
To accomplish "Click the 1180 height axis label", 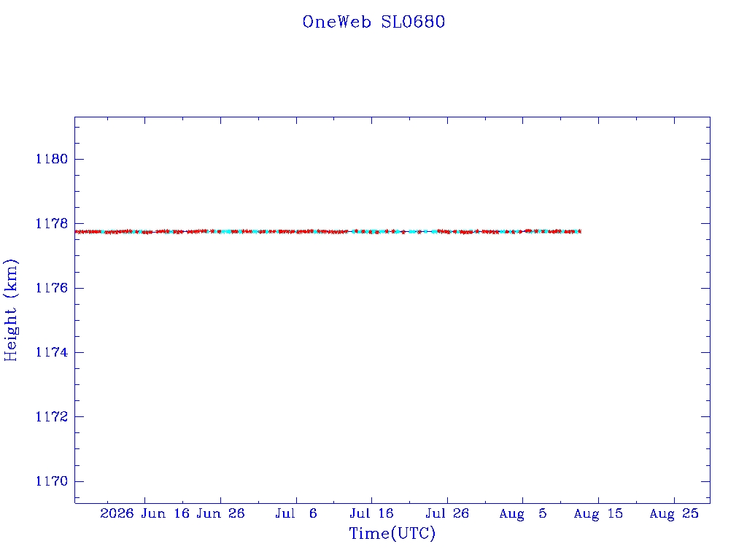I will click(x=52, y=159).
